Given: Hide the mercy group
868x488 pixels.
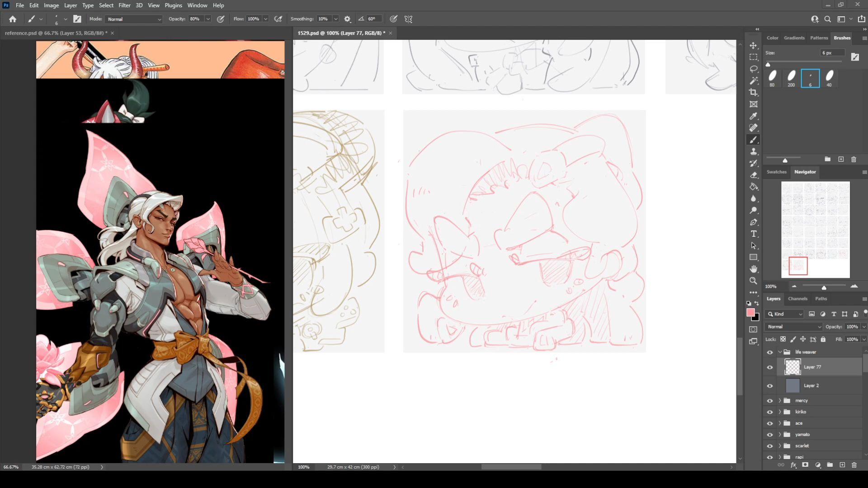Looking at the screenshot, I should [x=770, y=400].
